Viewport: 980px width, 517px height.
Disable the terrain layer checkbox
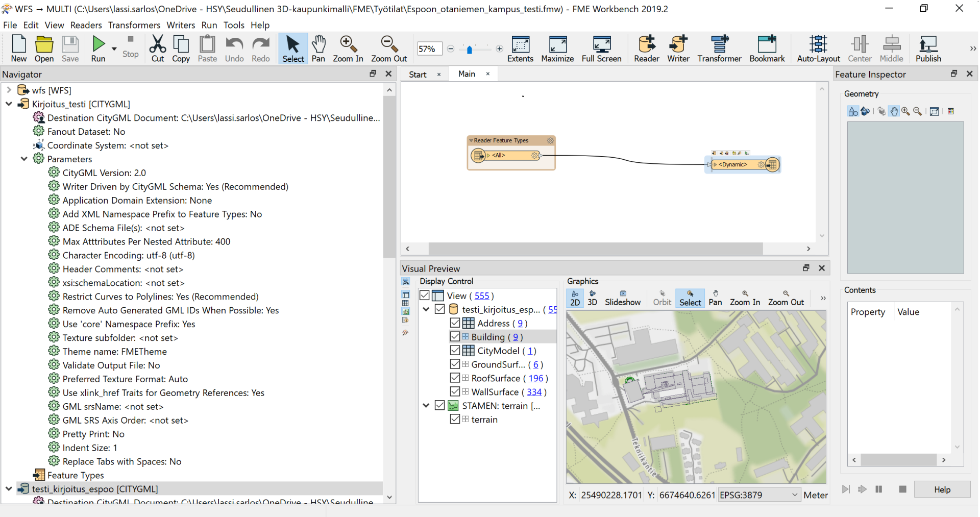(455, 420)
